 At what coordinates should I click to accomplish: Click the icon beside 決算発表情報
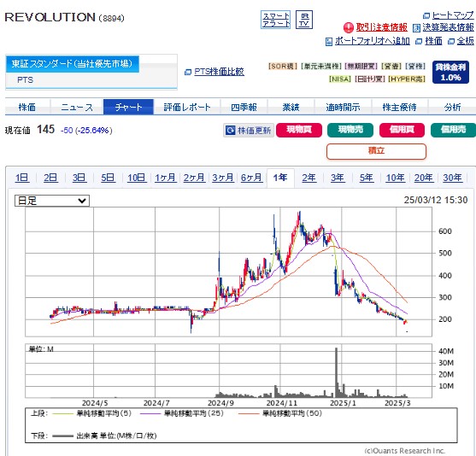(416, 28)
